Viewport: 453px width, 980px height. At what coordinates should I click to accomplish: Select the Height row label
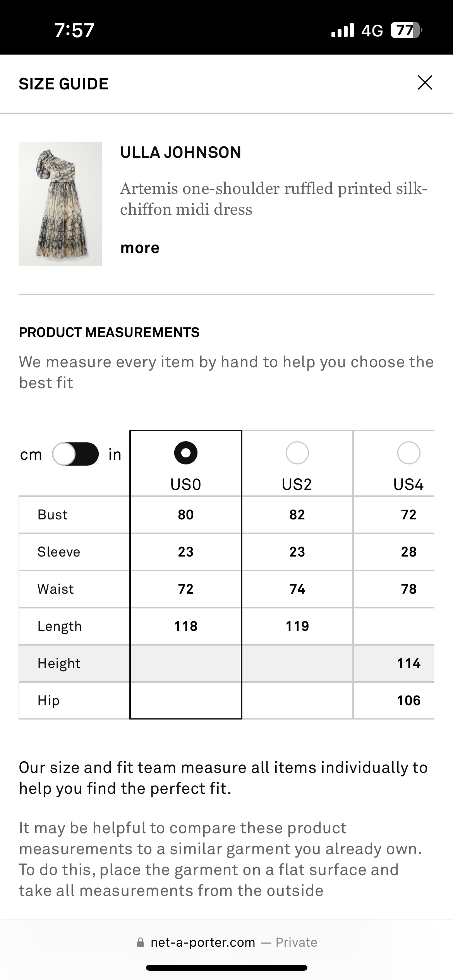(59, 663)
